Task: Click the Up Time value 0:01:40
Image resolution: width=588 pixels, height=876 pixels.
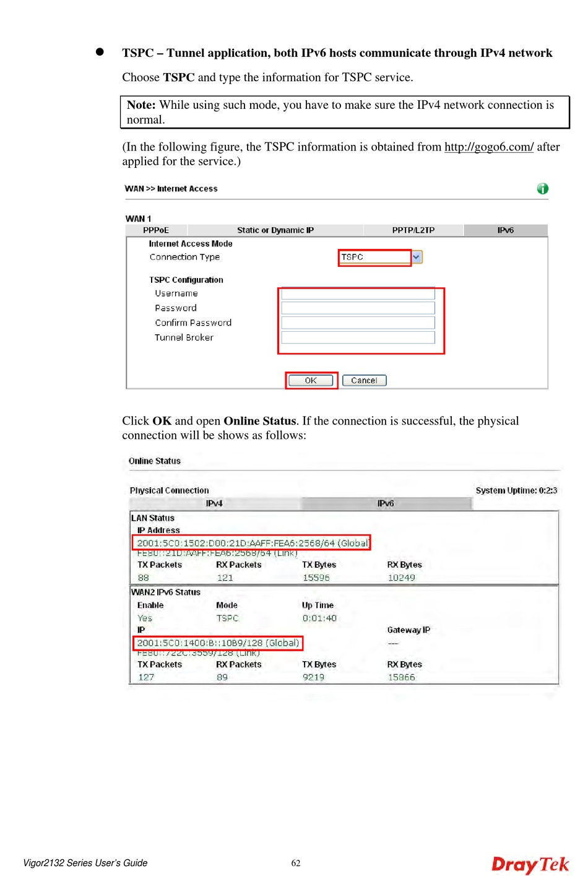Action: [x=319, y=618]
